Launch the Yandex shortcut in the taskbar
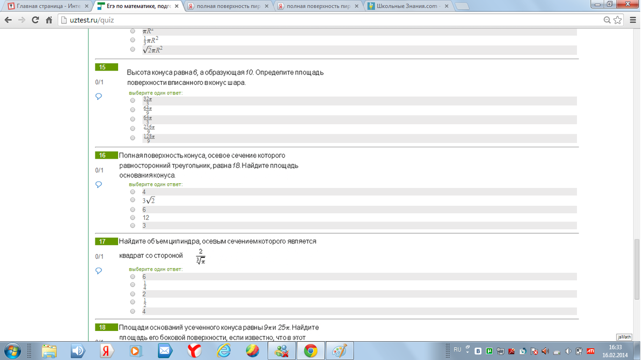 click(107, 351)
